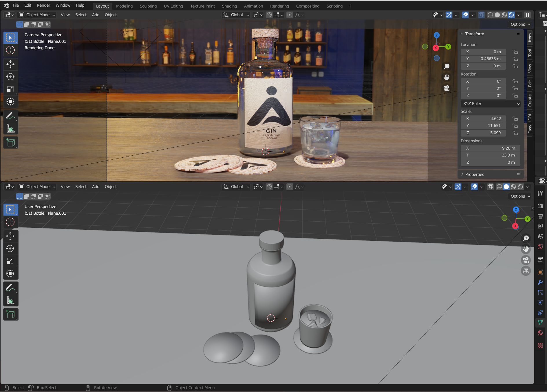Select the Annotate tool

(10, 115)
